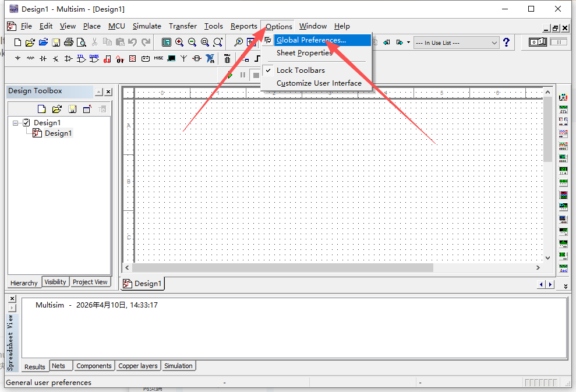The width and height of the screenshot is (576, 392).
Task: Click the MISC components icon
Action: coord(158,58)
